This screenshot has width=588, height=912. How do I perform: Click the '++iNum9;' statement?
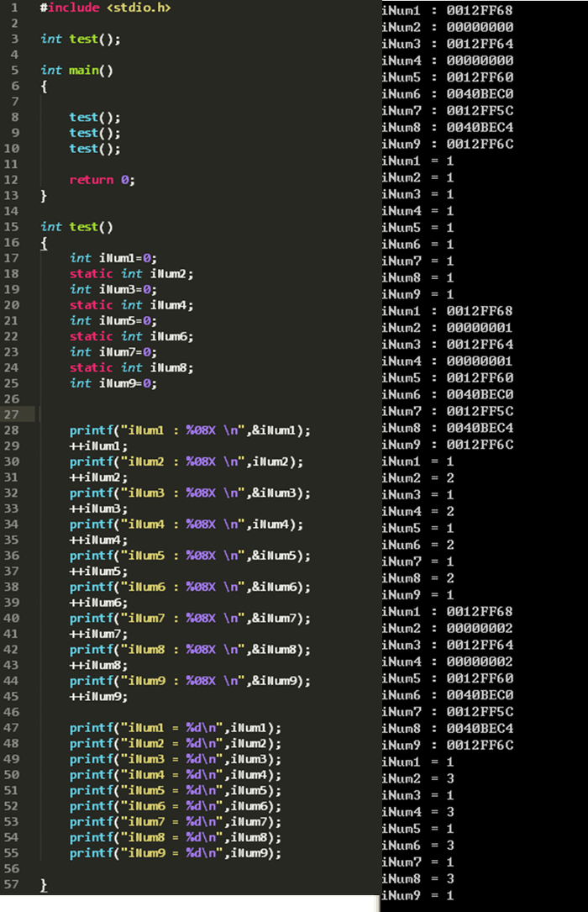[99, 698]
